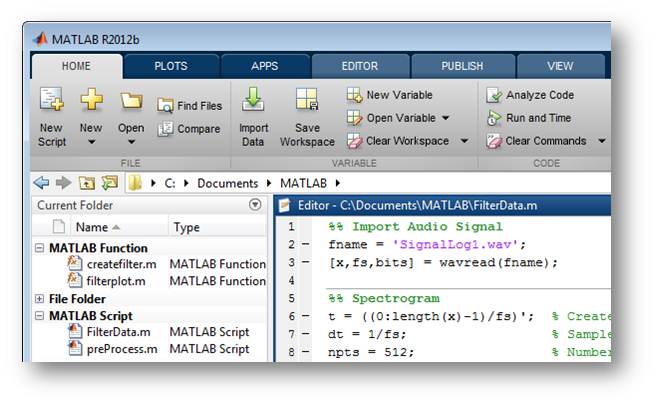
Task: Select FilterData.m in Current Folder
Action: [x=118, y=332]
